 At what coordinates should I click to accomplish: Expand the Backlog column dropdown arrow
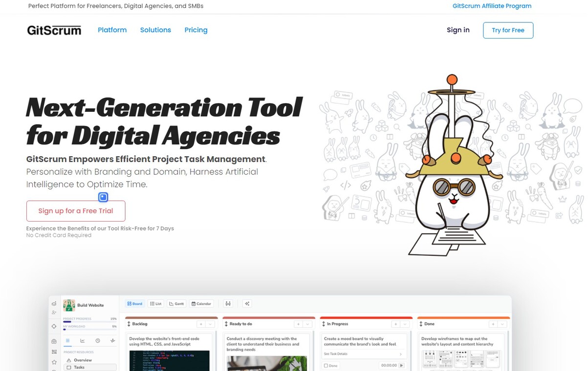(x=210, y=324)
